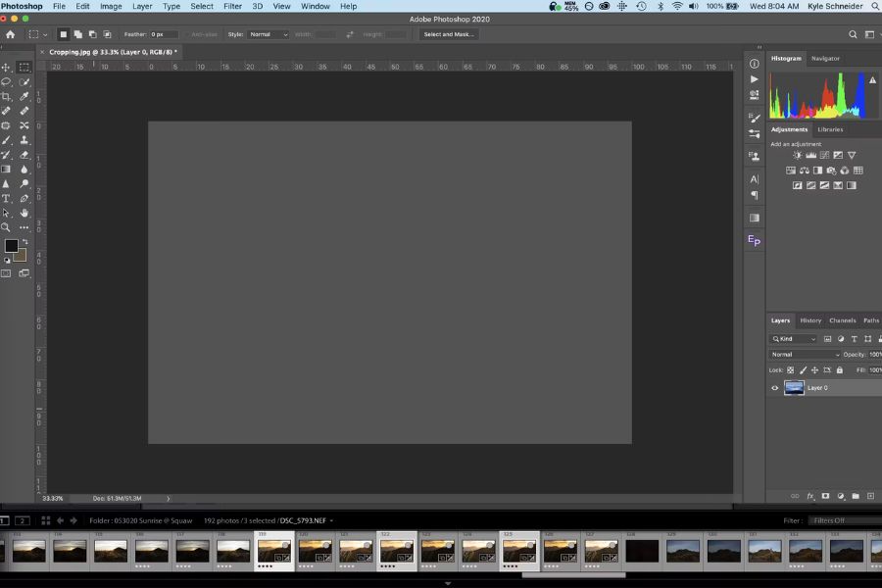Image resolution: width=882 pixels, height=588 pixels.
Task: Open the Actions play panel icon
Action: click(x=755, y=79)
